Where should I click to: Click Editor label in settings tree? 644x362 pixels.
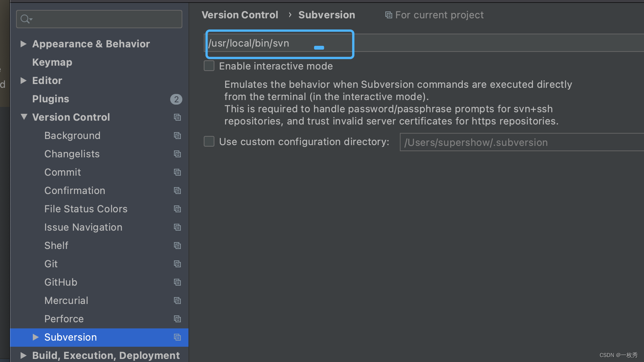click(x=47, y=81)
